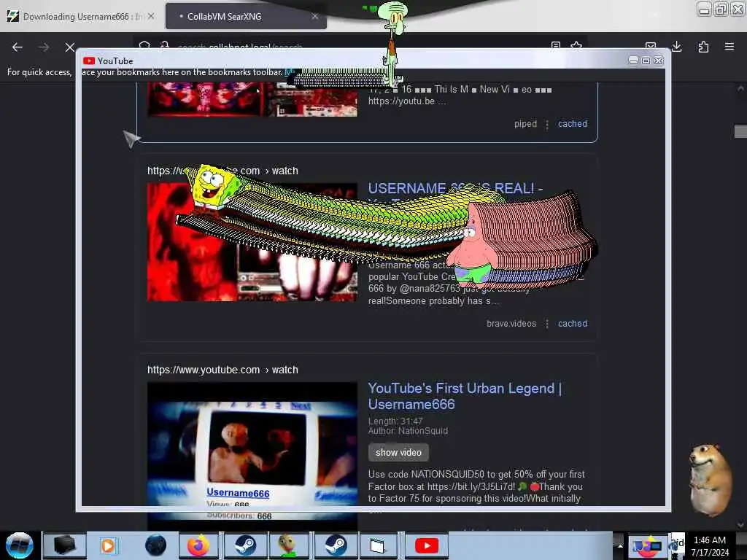Image resolution: width=747 pixels, height=560 pixels.
Task: Click the colorful system tray icon
Action: [648, 545]
